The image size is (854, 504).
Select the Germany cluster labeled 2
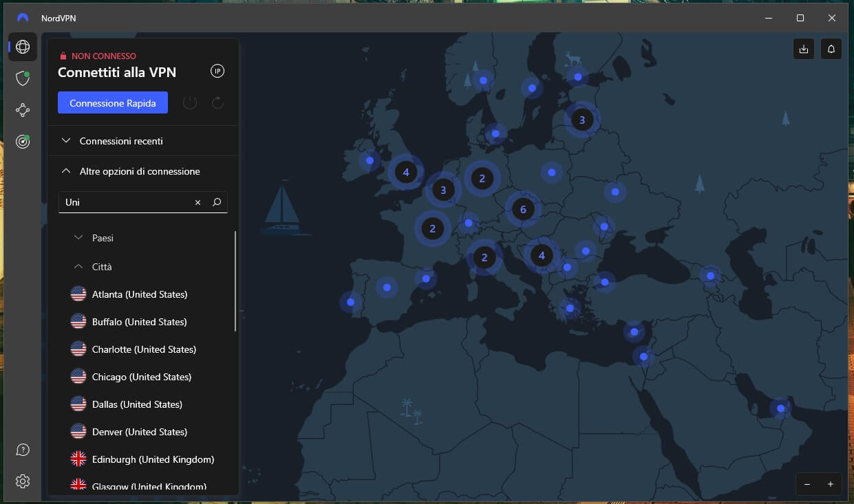[x=482, y=178]
